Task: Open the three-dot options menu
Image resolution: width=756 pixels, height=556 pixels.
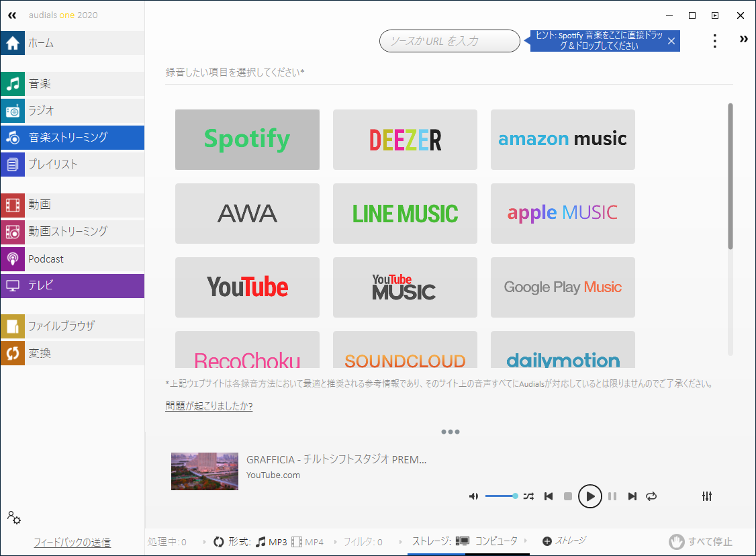Action: (x=714, y=41)
